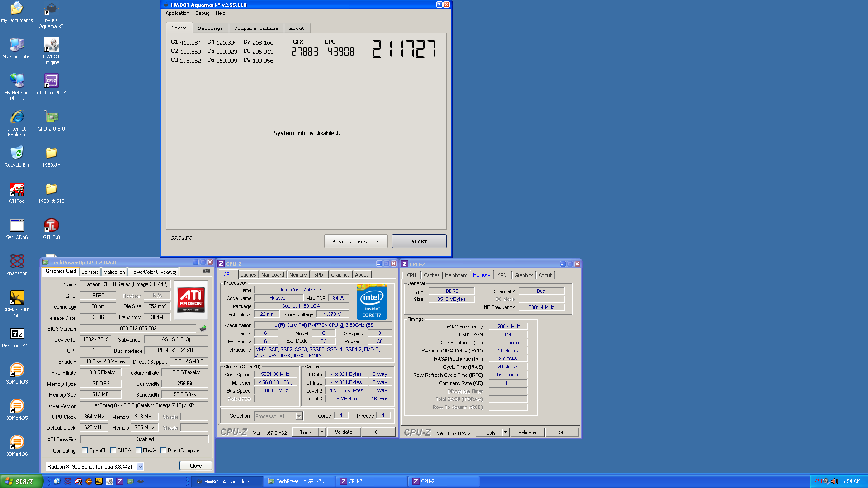Select the Internet Explorer desktop icon
868x488 pixels.
pos(17,123)
